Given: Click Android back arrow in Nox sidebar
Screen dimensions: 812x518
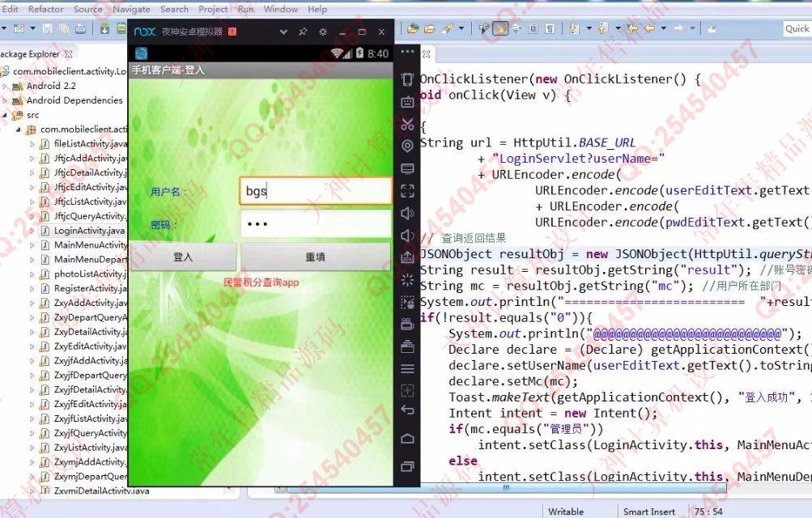Looking at the screenshot, I should [407, 410].
